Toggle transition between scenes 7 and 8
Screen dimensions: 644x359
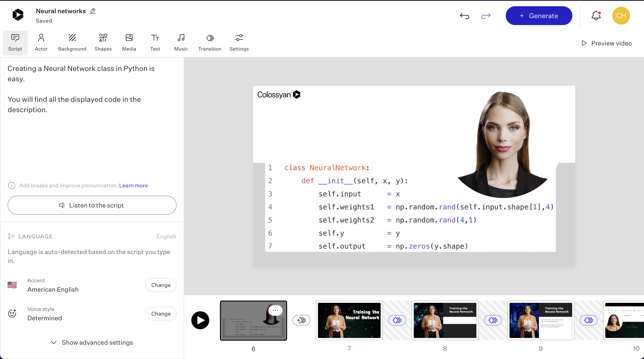point(397,320)
